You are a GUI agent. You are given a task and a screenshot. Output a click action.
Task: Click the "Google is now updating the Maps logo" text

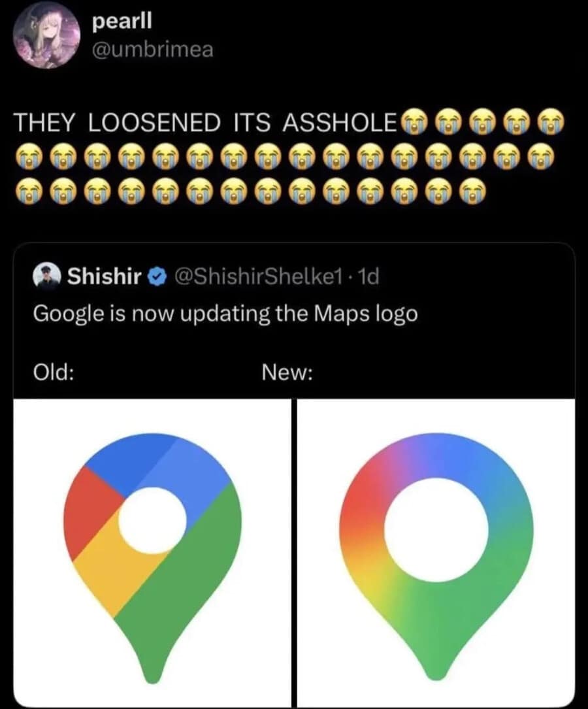(x=225, y=314)
